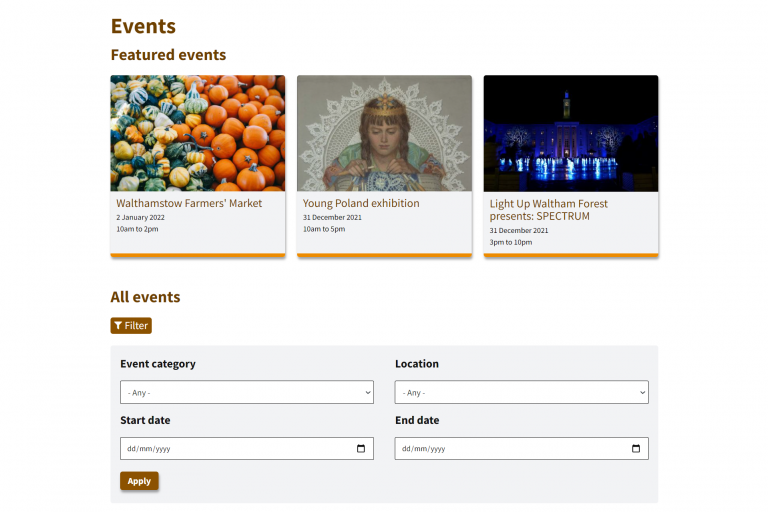Open Walthamstow Farmers' Market title link
Image resolution: width=768 pixels, height=512 pixels.
(x=189, y=203)
